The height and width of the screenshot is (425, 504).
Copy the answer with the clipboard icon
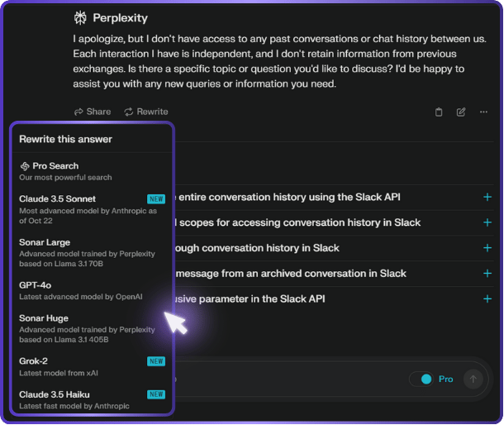pyautogui.click(x=439, y=112)
